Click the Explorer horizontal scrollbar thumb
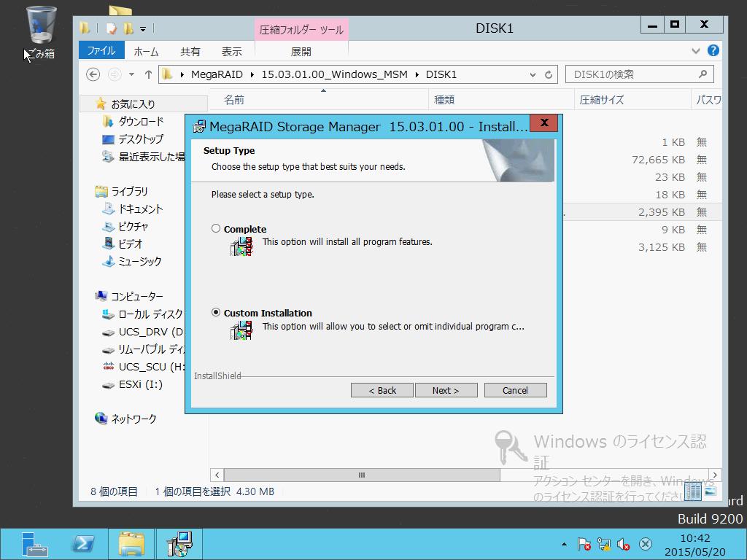The width and height of the screenshot is (747, 560). pyautogui.click(x=362, y=475)
